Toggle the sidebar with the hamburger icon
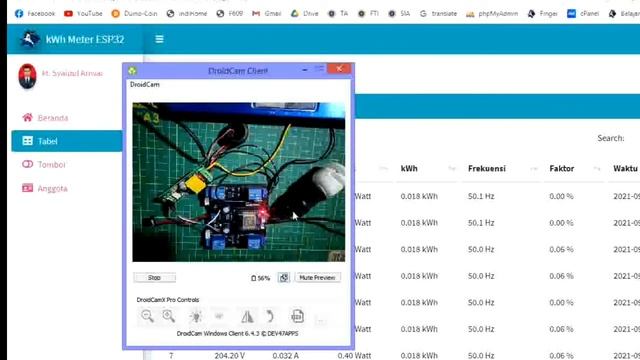The width and height of the screenshot is (640, 360). tap(159, 39)
